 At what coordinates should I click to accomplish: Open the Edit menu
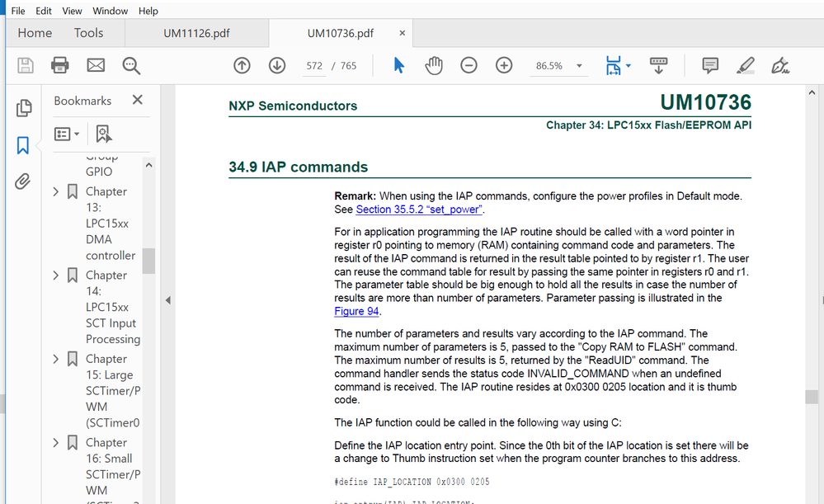[44, 11]
